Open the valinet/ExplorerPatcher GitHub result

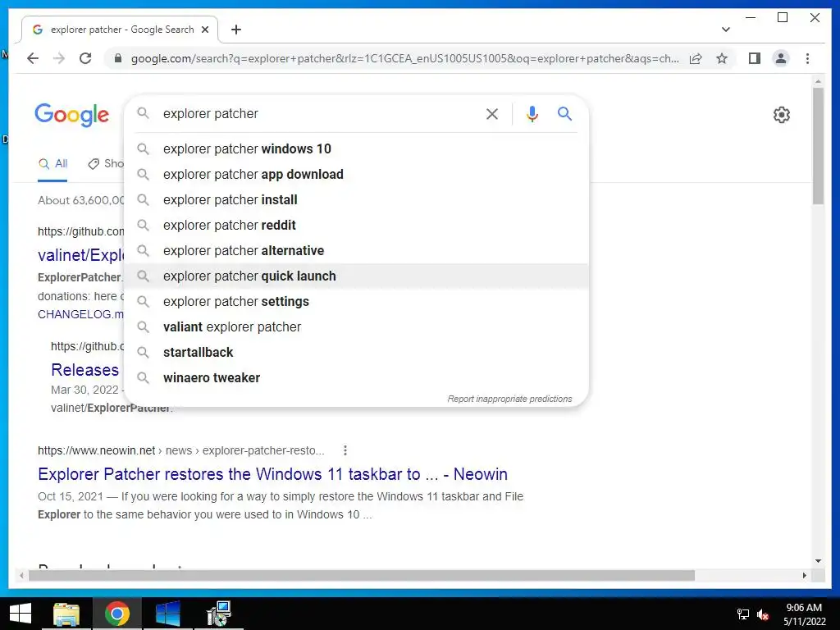80,255
